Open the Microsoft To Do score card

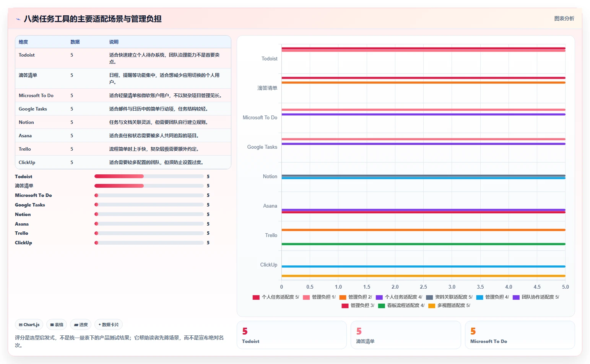[x=520, y=335]
